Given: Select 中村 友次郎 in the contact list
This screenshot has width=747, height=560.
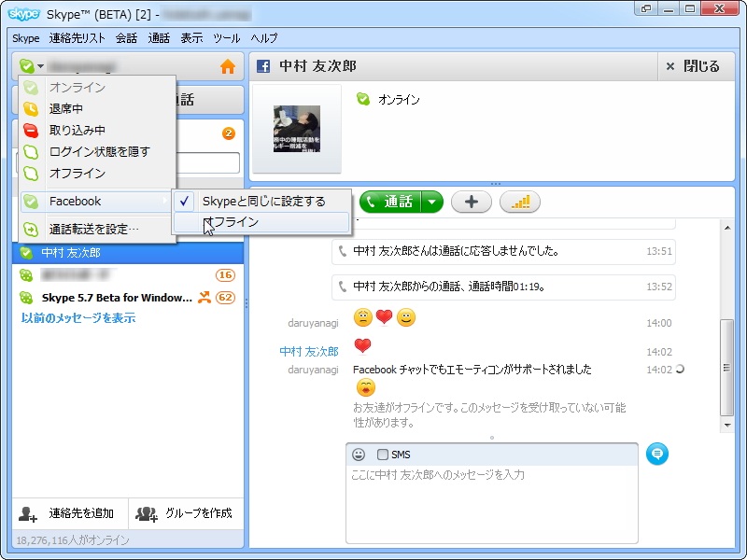Looking at the screenshot, I should 128,253.
